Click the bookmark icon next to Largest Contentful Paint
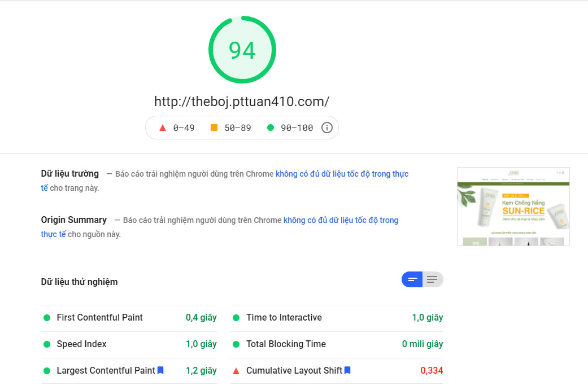 pyautogui.click(x=160, y=370)
